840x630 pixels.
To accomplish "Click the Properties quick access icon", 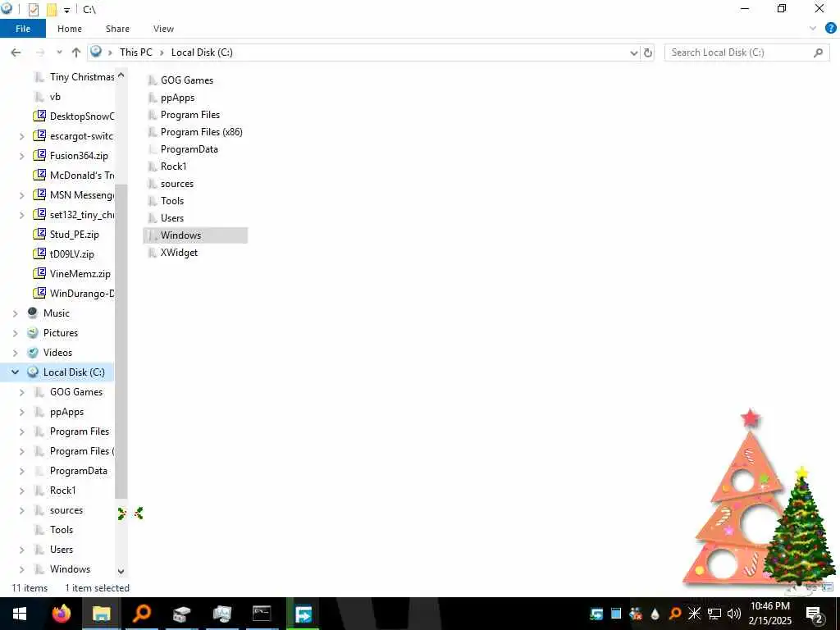I will pyautogui.click(x=33, y=9).
